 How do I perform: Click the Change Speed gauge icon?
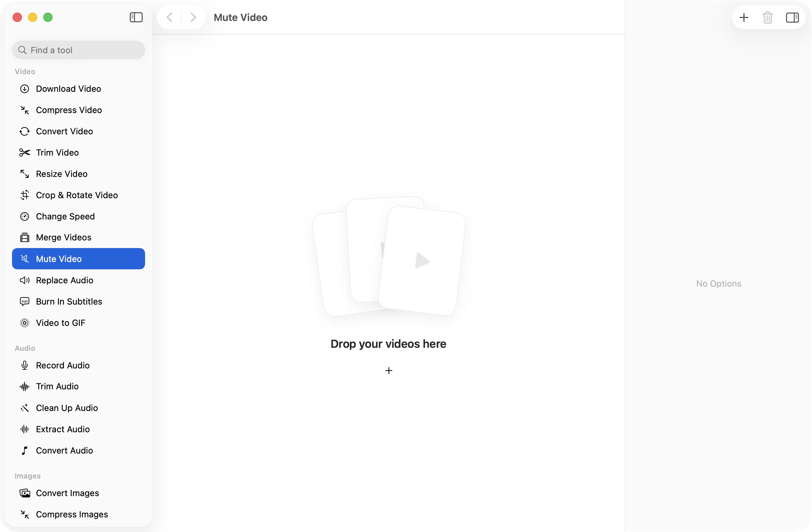[25, 216]
